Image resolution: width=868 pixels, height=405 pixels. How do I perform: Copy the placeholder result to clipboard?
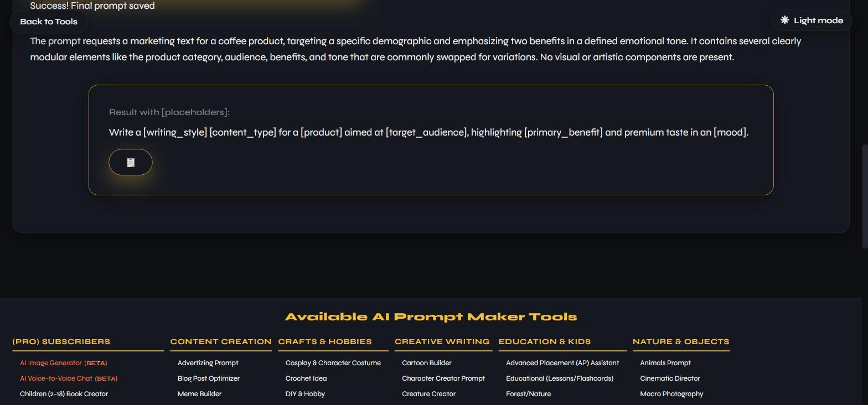[131, 162]
